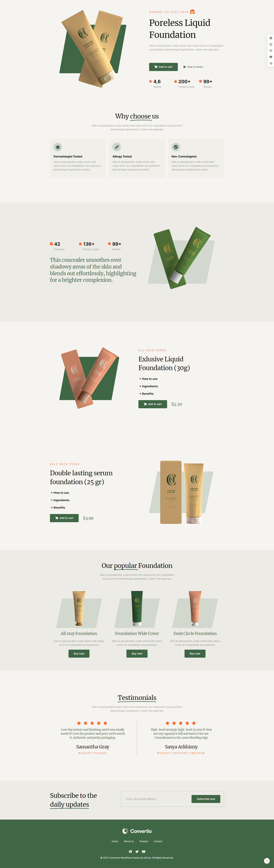Click Buy now for Foundation Wide Cover

[137, 653]
